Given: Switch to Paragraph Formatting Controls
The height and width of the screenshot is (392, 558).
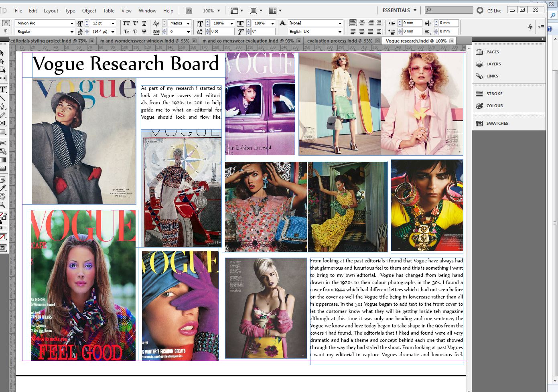Looking at the screenshot, I should pos(6,31).
